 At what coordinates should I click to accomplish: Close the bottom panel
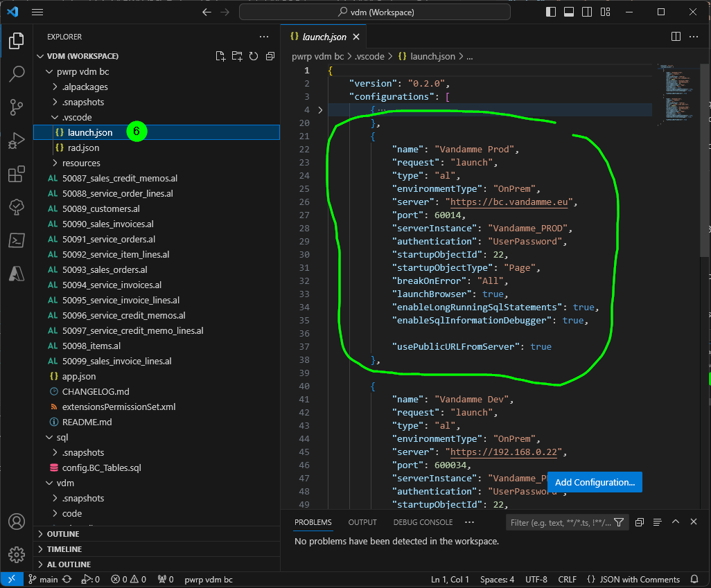coord(693,522)
